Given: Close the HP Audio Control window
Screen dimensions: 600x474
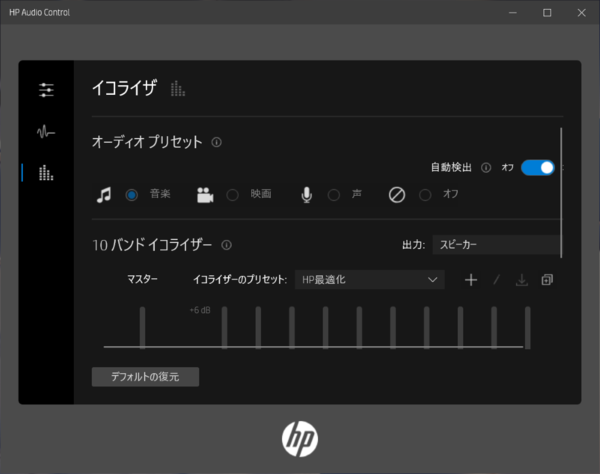Looking at the screenshot, I should click(x=582, y=13).
